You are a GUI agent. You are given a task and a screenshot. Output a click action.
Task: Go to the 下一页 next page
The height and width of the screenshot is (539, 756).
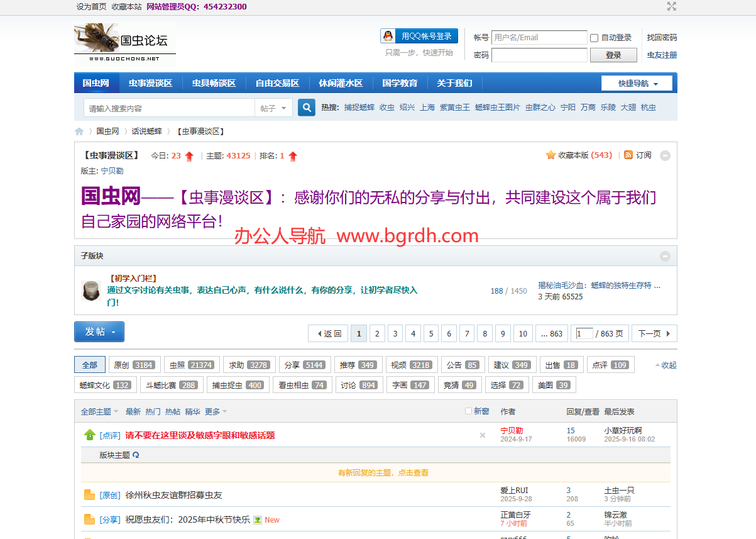pos(654,333)
